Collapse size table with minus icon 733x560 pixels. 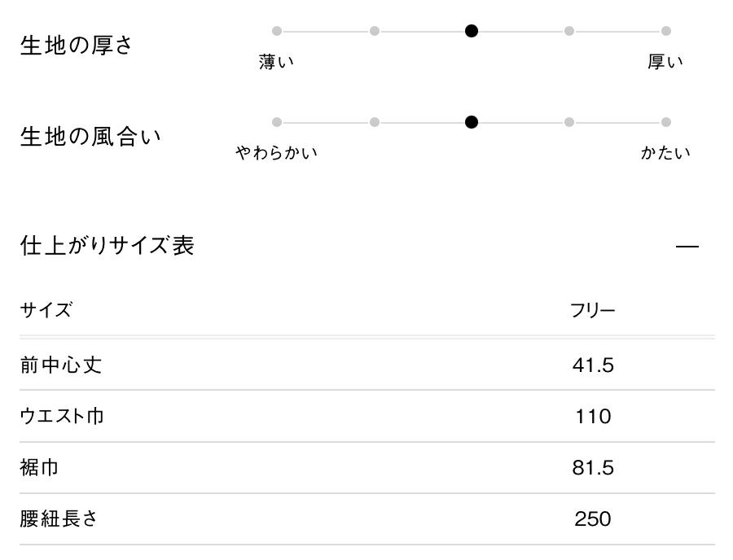[x=687, y=247]
